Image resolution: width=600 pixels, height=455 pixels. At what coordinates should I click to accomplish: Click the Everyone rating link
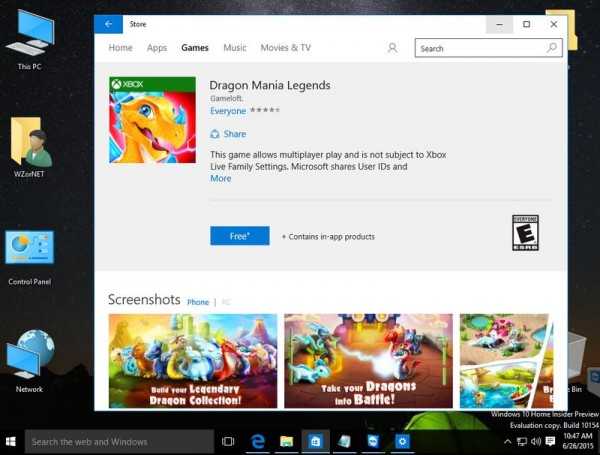pyautogui.click(x=227, y=111)
